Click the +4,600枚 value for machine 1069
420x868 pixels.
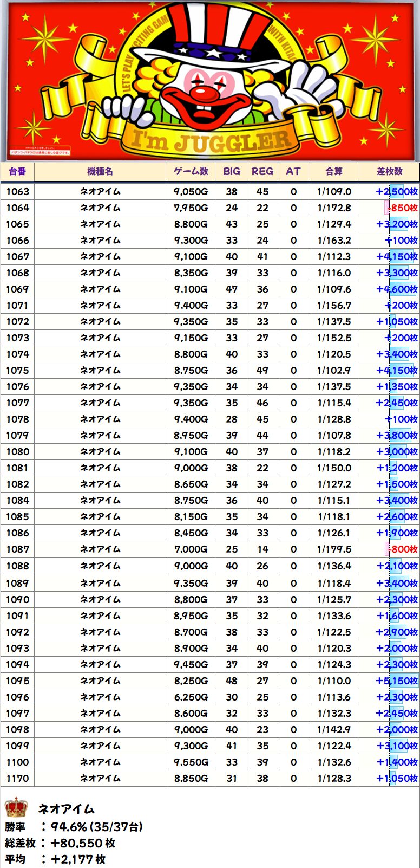coord(397,289)
